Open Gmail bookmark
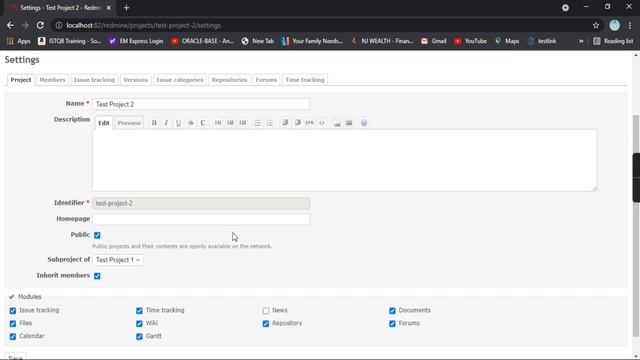Image resolution: width=640 pixels, height=360 pixels. click(x=433, y=41)
